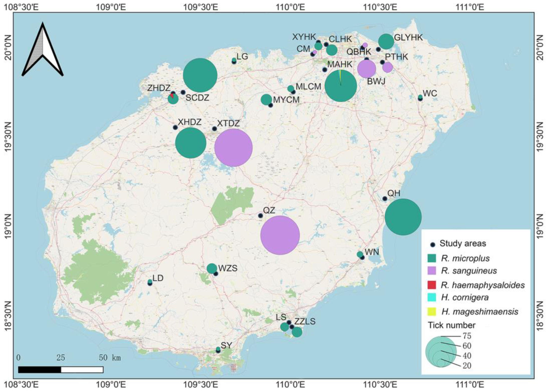Click the Tick number nested circle legend
Screen dimensions: 547x392
(441, 351)
